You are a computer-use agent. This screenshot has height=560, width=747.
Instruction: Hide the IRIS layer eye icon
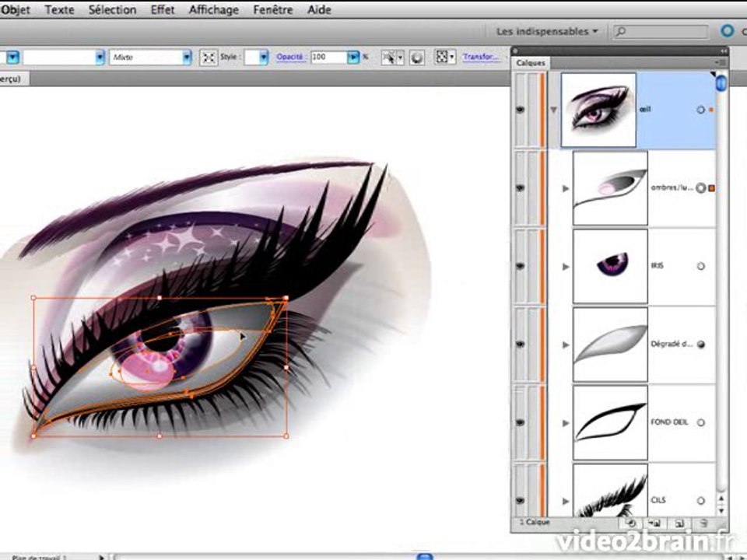[x=521, y=266]
